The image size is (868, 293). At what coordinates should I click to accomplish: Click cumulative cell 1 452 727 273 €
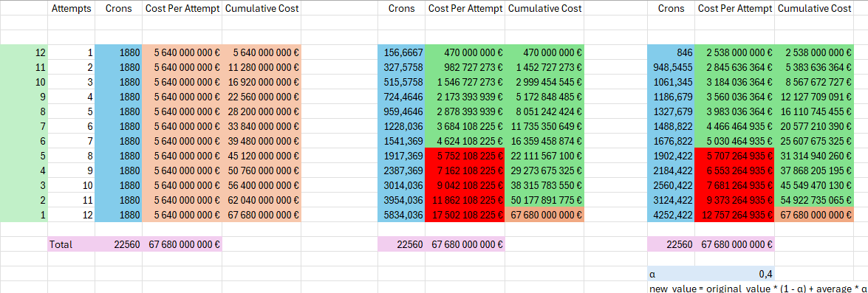coord(544,67)
